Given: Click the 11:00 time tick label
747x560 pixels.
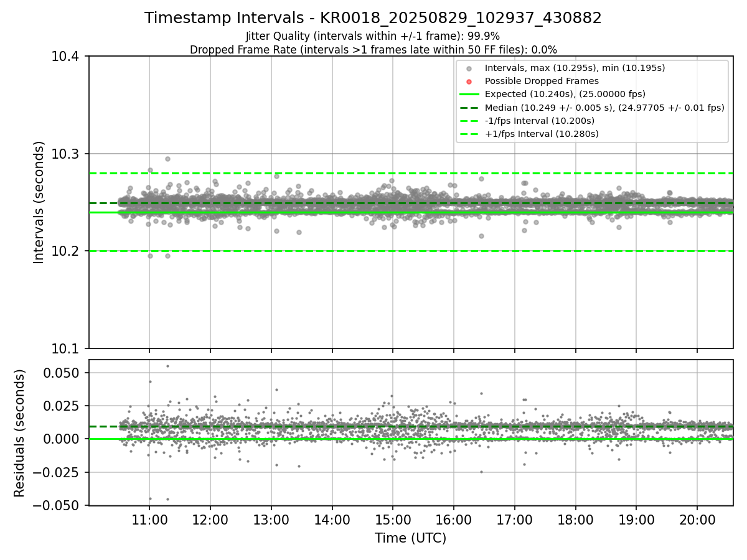Looking at the screenshot, I should point(149,519).
